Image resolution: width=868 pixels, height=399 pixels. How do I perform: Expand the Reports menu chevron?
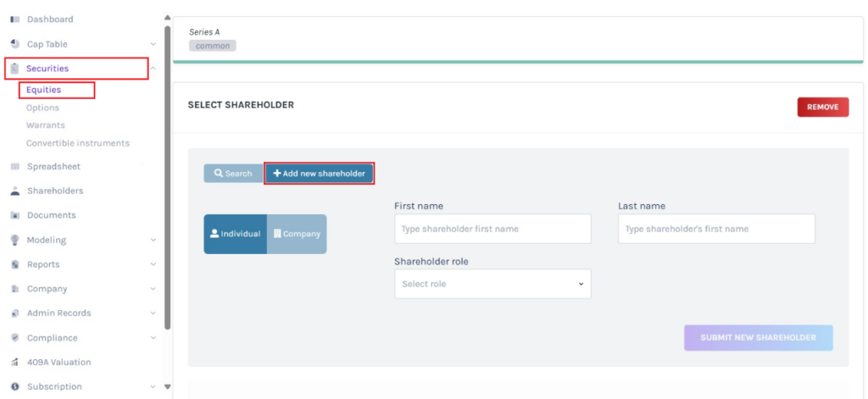point(153,264)
